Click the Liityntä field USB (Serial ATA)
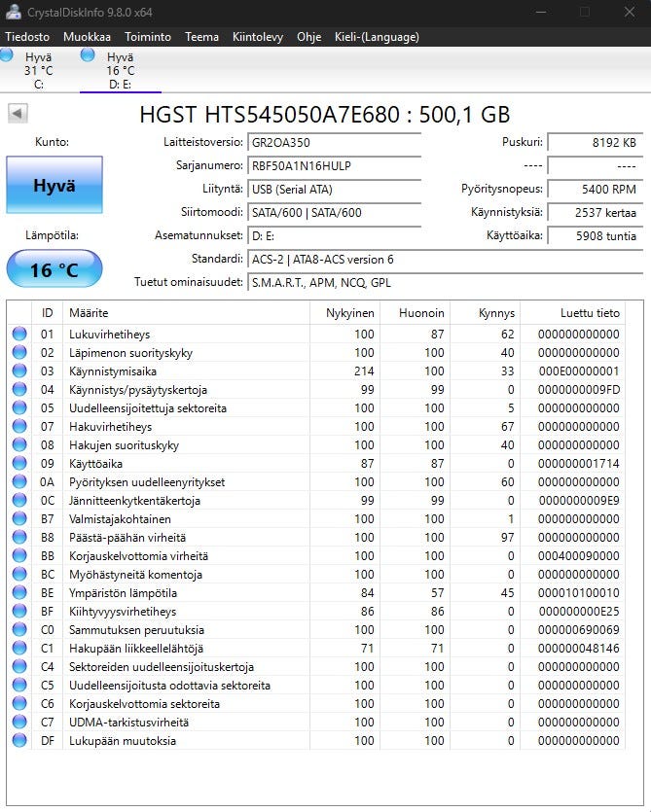This screenshot has width=651, height=812. coord(335,189)
